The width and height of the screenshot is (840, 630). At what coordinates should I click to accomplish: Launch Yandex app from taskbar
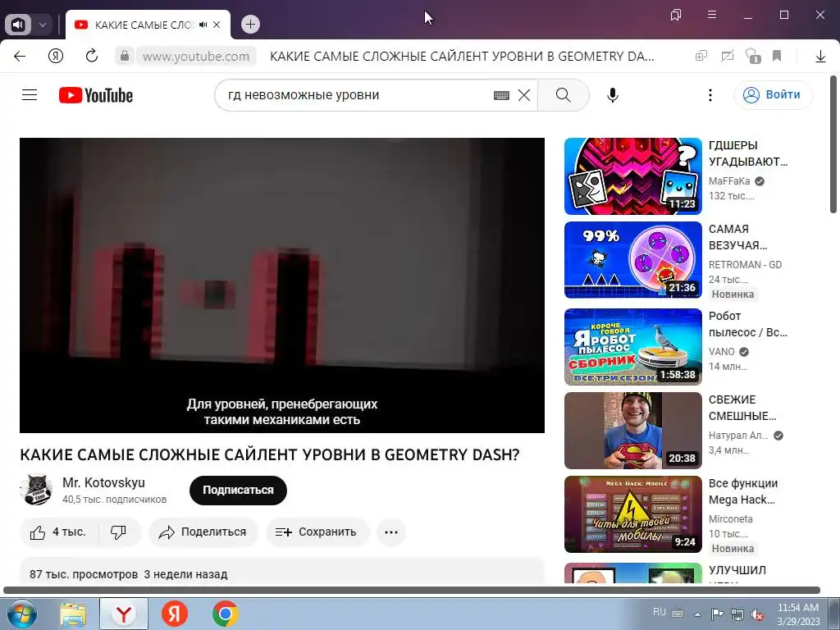click(x=175, y=614)
